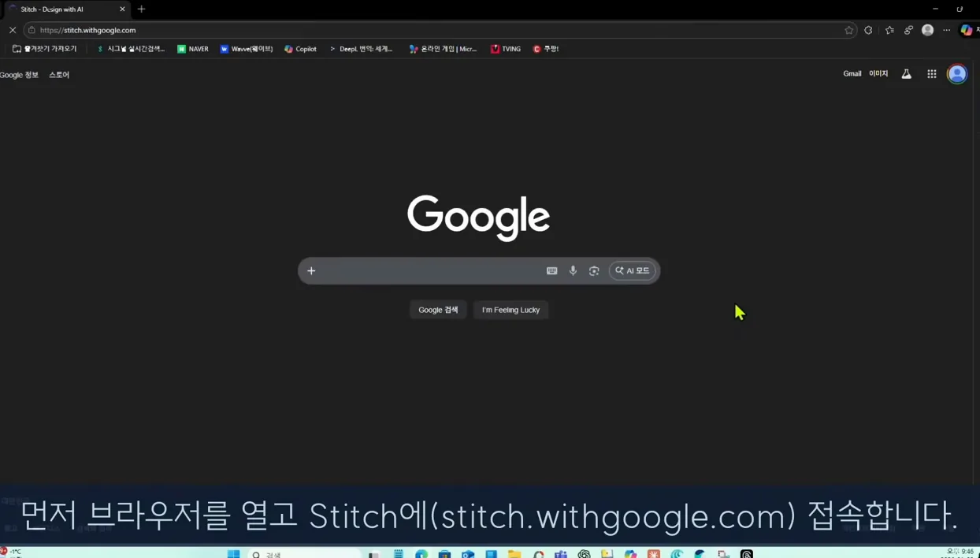The height and width of the screenshot is (558, 980).
Task: Open a new browser tab
Action: coord(142,9)
